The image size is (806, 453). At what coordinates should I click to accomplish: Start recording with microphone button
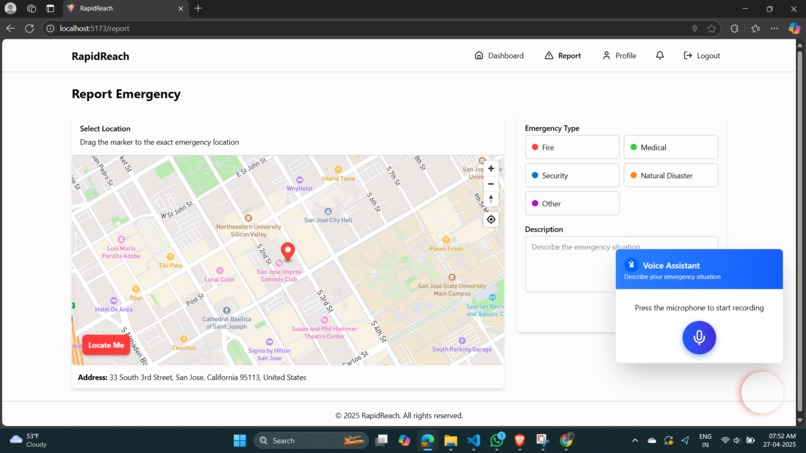click(699, 337)
